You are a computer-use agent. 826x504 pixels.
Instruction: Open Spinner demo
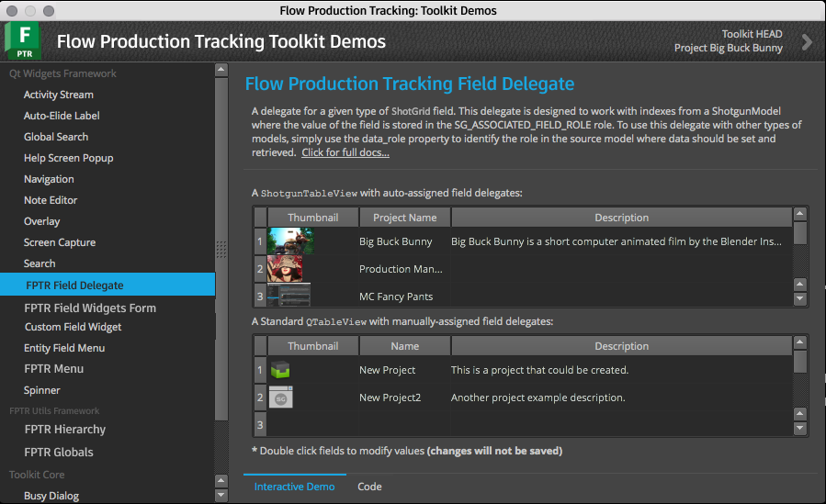(41, 390)
